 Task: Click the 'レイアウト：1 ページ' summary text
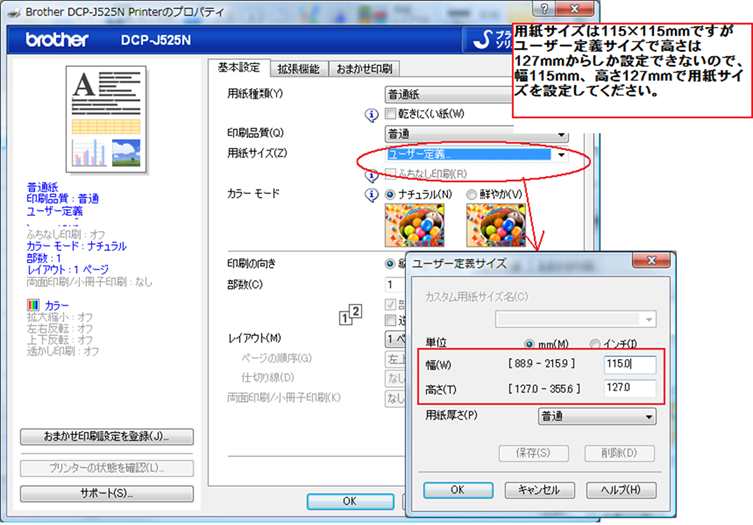[x=68, y=269]
